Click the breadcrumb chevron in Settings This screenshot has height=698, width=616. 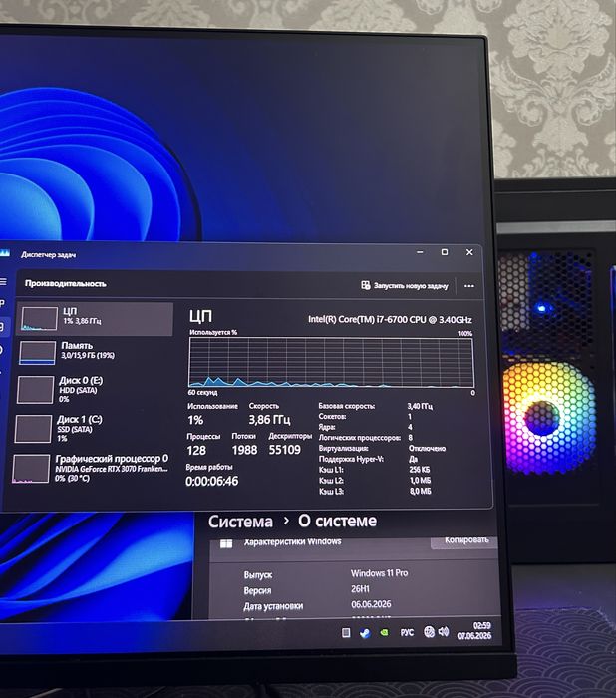(286, 521)
